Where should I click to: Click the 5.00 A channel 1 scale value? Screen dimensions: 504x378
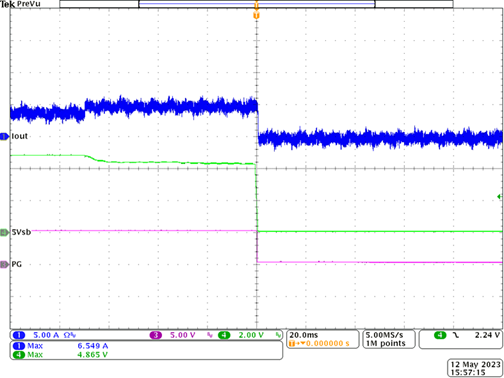[46, 335]
